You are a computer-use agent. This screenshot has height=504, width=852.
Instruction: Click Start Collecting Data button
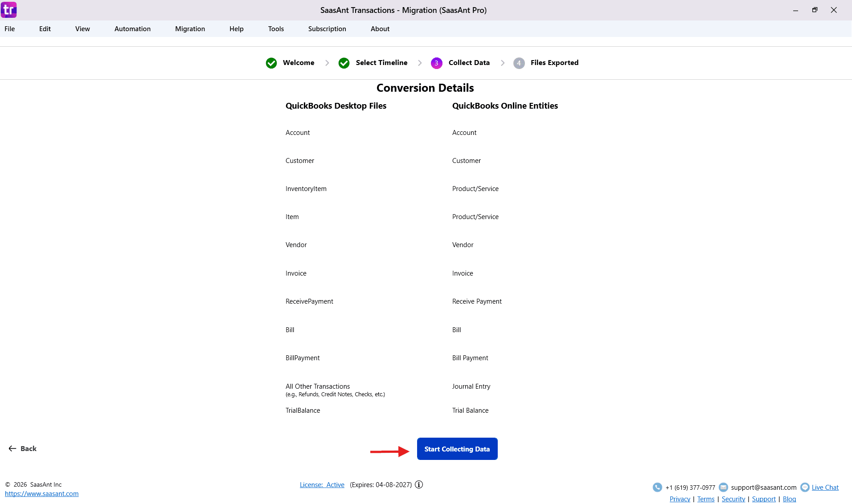[457, 449]
